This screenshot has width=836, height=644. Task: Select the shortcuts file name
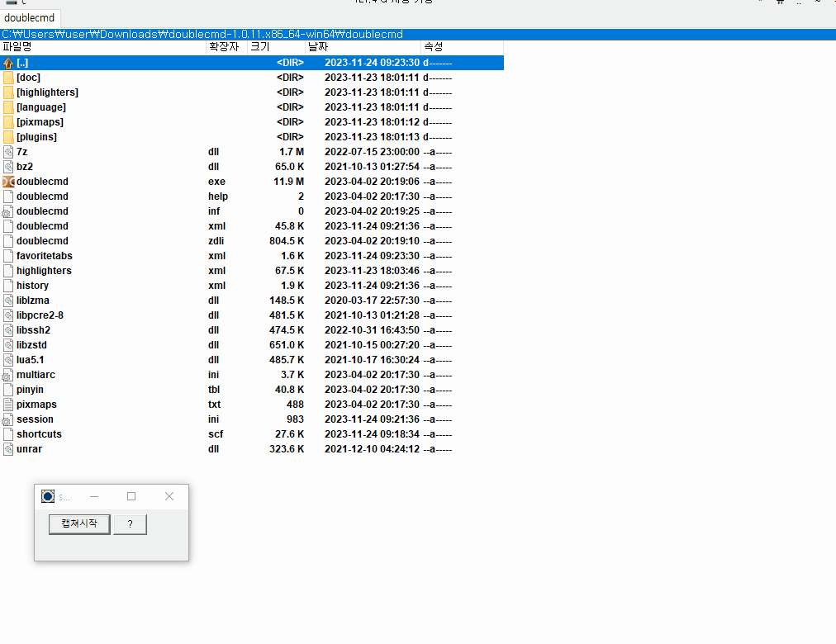(39, 434)
